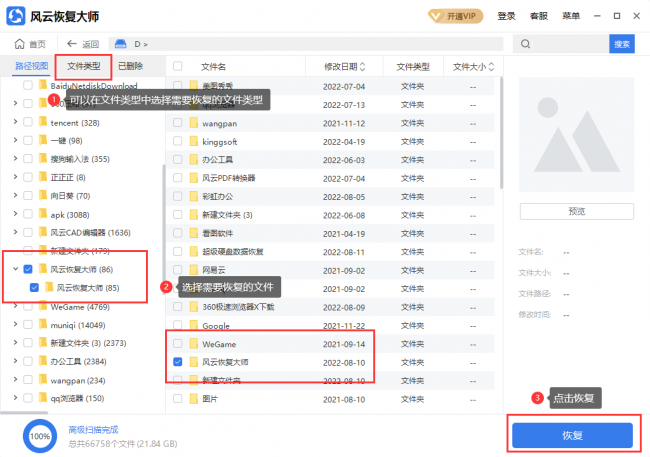The width and height of the screenshot is (650, 457).
Task: Switch to the 文件类型 tab
Action: 84,66
